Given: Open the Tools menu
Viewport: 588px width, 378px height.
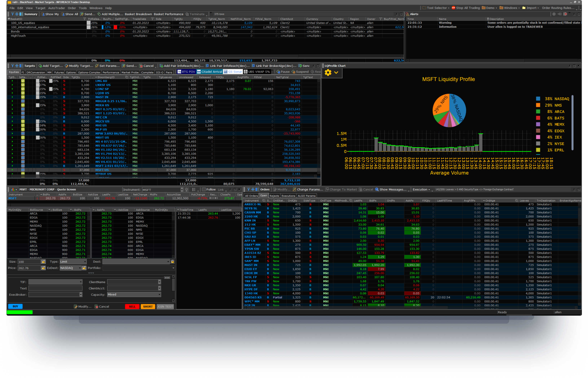Looking at the screenshot, I should [x=83, y=8].
